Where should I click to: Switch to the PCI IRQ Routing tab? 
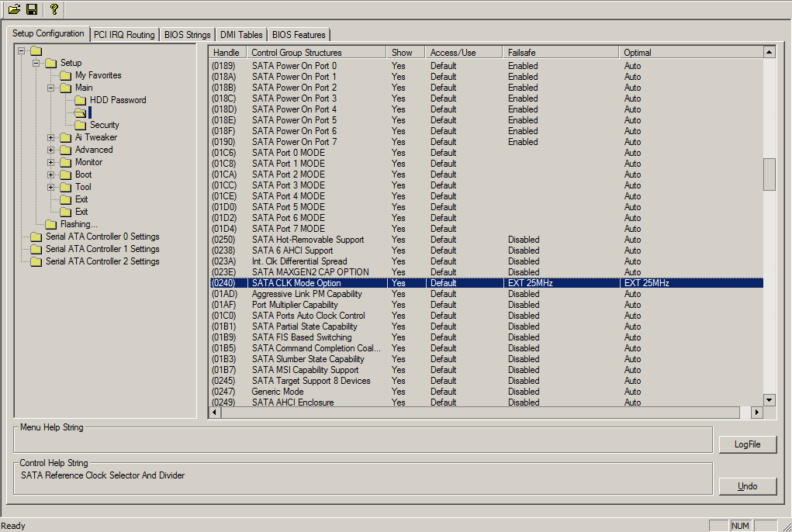pyautogui.click(x=124, y=35)
